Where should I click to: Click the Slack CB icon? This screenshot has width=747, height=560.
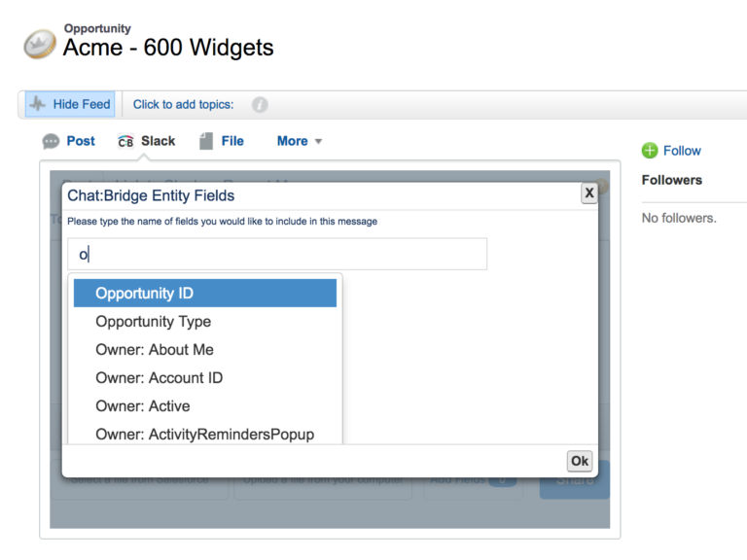point(125,142)
